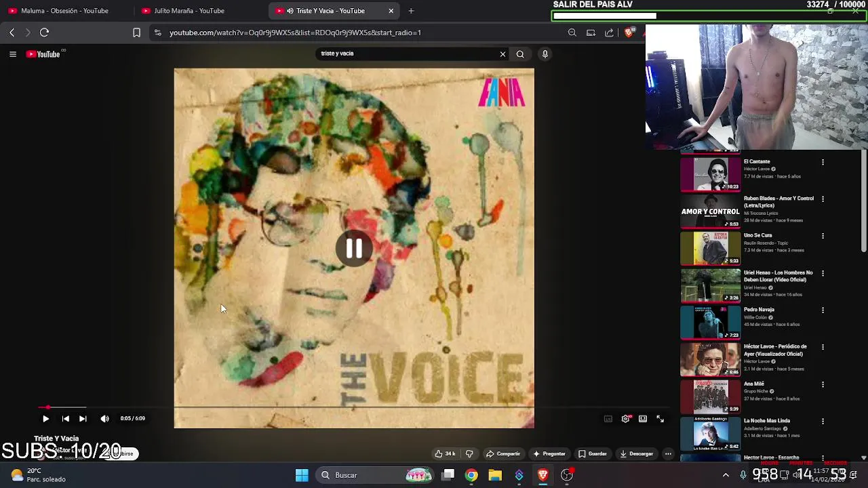Play the Pedro Navaja video thumbnail
This screenshot has height=488, width=868.
point(710,322)
